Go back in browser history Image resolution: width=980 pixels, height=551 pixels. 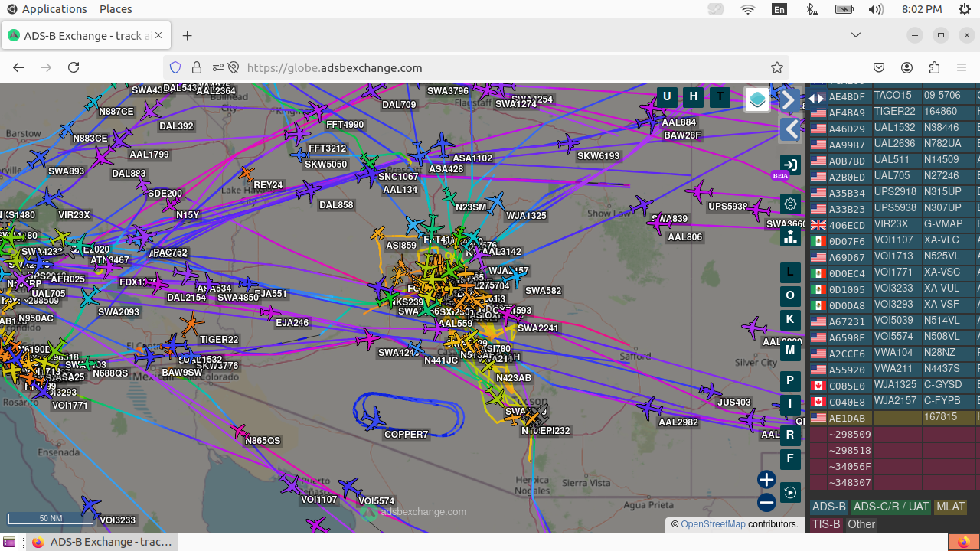[18, 67]
